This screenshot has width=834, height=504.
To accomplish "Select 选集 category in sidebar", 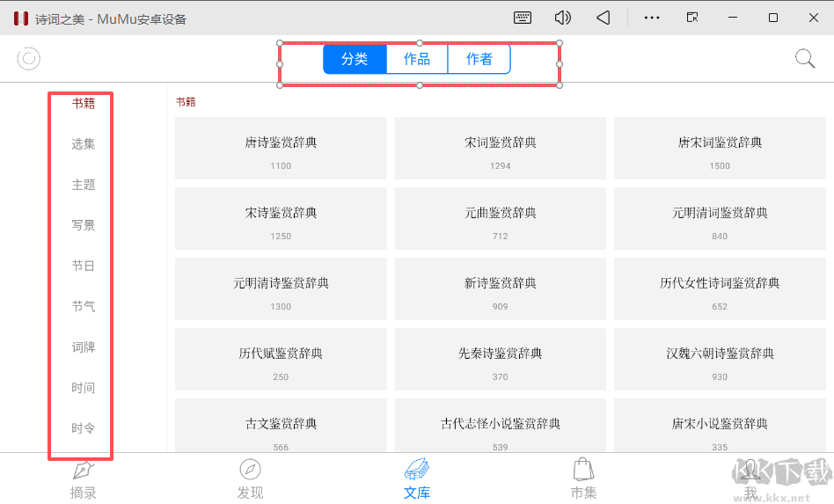I will click(x=84, y=144).
